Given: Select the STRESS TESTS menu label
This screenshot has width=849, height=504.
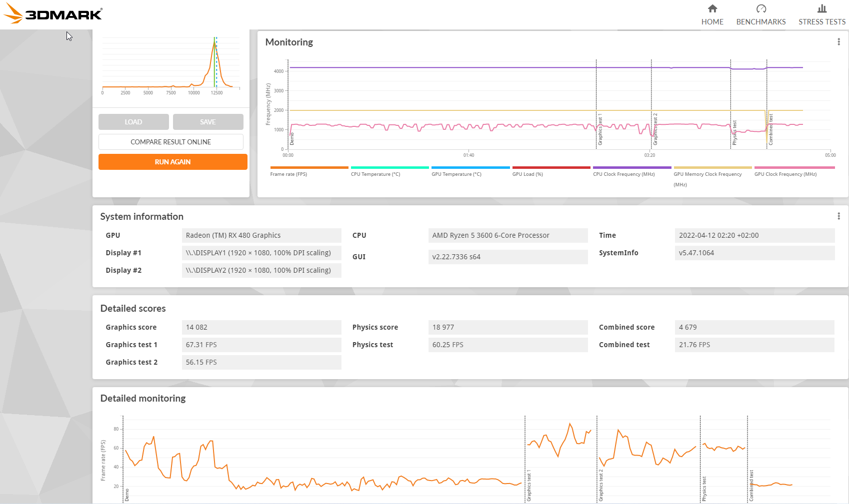Looking at the screenshot, I should pyautogui.click(x=822, y=22).
